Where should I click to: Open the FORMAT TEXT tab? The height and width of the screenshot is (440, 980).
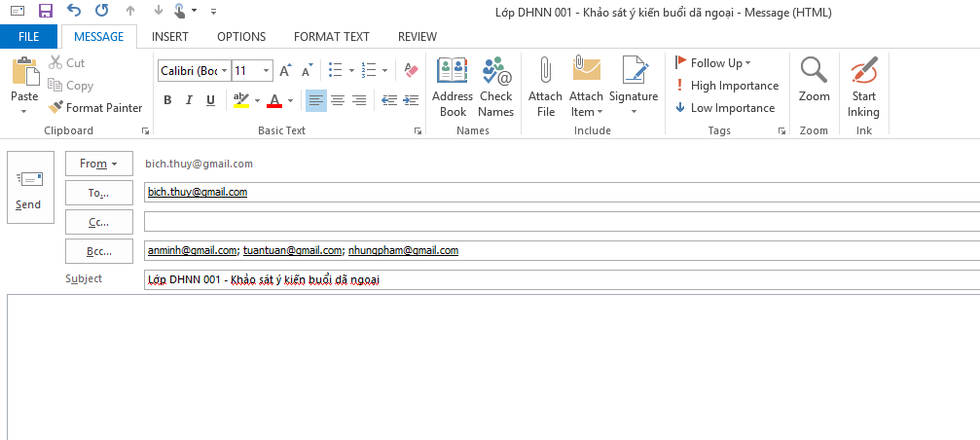pyautogui.click(x=331, y=37)
